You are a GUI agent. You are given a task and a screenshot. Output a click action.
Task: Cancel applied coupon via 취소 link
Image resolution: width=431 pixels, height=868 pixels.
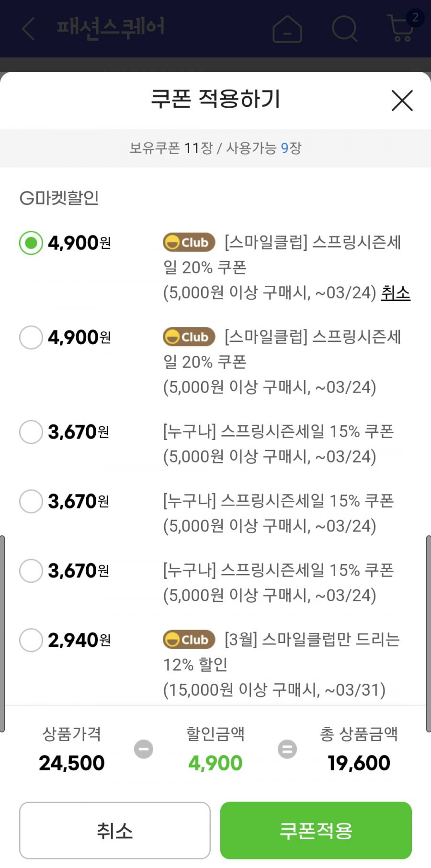(x=396, y=293)
